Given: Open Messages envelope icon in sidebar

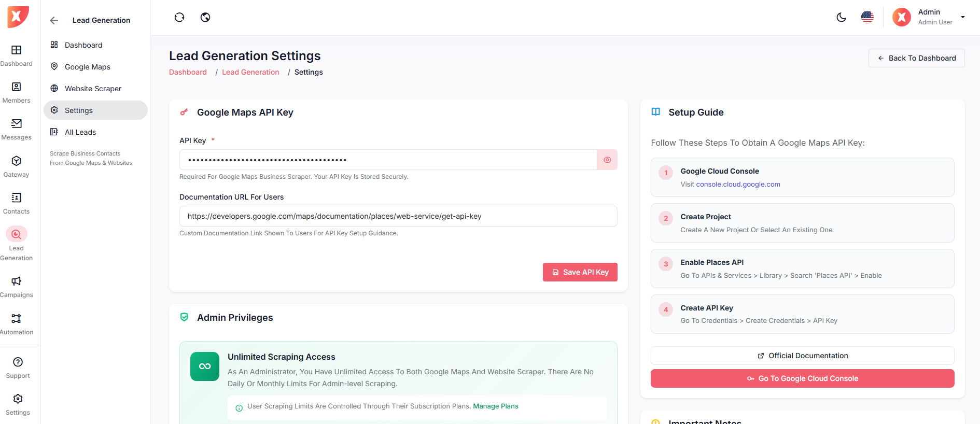Looking at the screenshot, I should 16,129.
